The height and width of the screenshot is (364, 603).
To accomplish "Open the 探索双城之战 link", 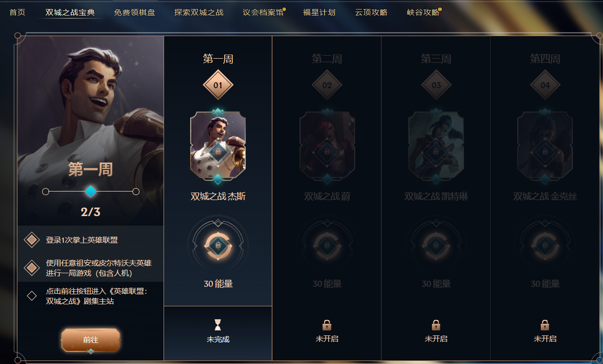I will click(199, 12).
